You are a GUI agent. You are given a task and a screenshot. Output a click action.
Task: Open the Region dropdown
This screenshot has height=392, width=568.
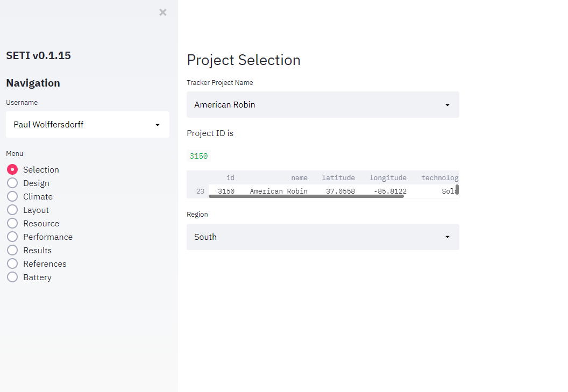(323, 237)
